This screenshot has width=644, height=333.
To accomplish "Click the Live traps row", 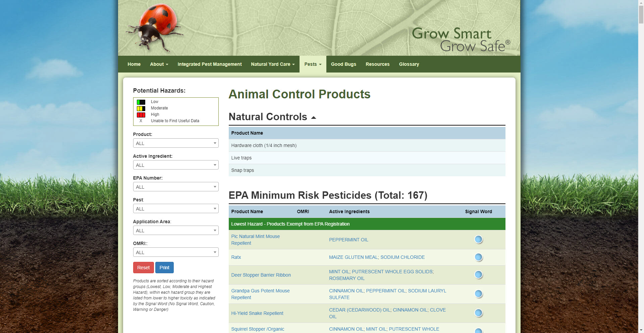I will click(x=367, y=158).
